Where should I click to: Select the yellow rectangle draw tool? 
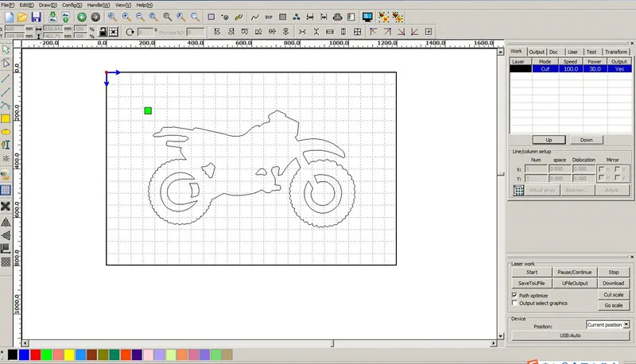click(x=6, y=118)
